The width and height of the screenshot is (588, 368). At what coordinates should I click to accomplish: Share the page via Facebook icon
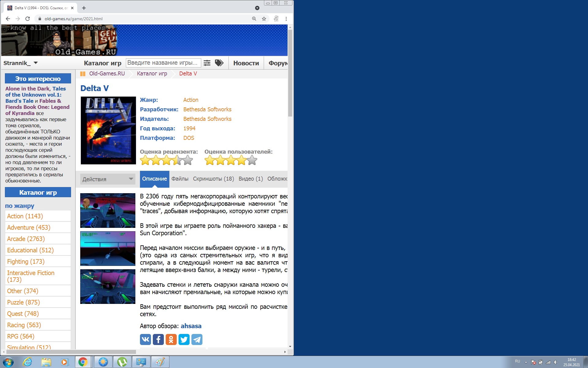pos(158,339)
